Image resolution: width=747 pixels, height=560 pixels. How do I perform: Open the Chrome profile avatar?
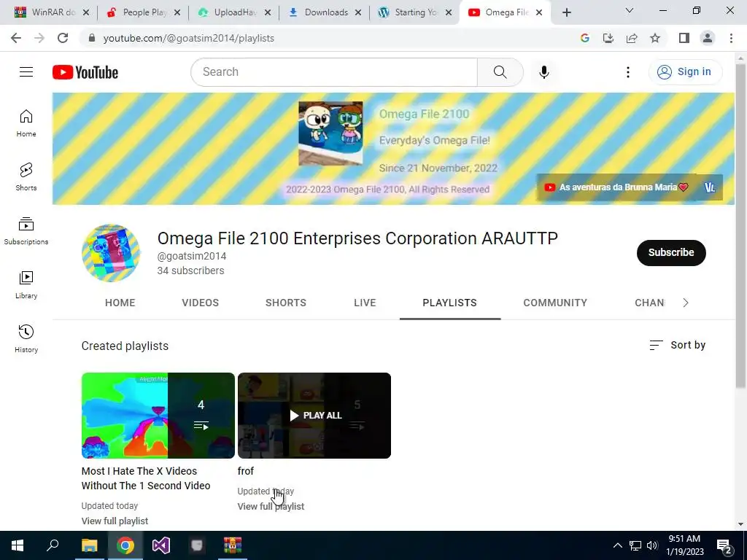708,38
